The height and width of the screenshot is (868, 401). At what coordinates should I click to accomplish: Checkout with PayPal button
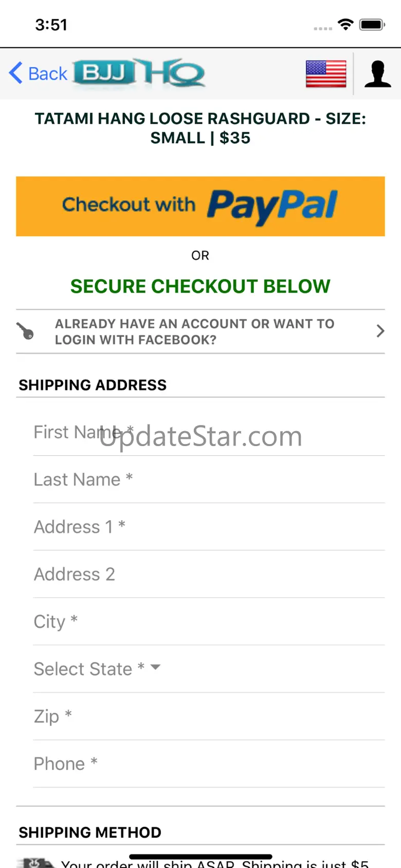tap(200, 206)
